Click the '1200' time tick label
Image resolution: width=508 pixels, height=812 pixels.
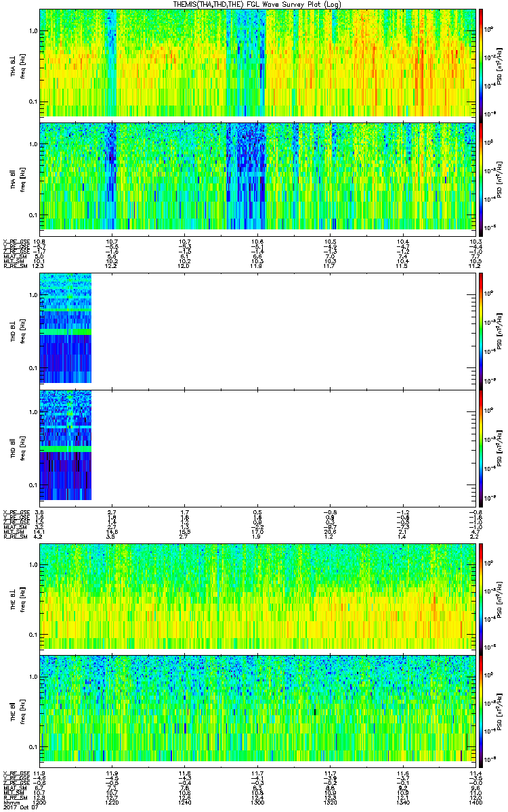39,803
